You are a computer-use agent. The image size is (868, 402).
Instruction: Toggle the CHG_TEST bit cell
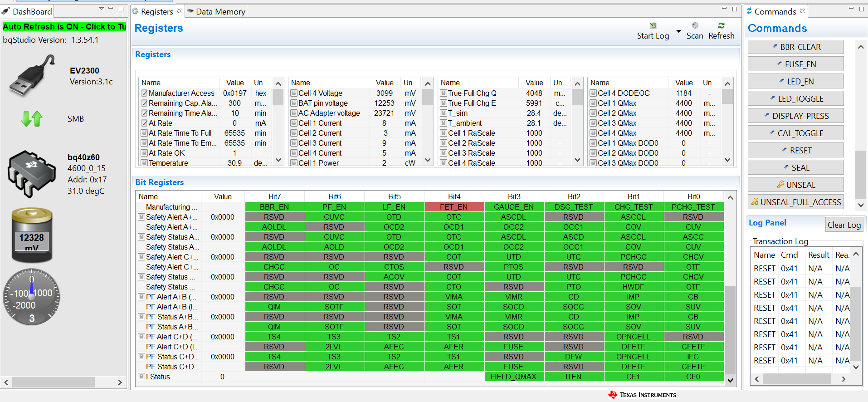(634, 207)
